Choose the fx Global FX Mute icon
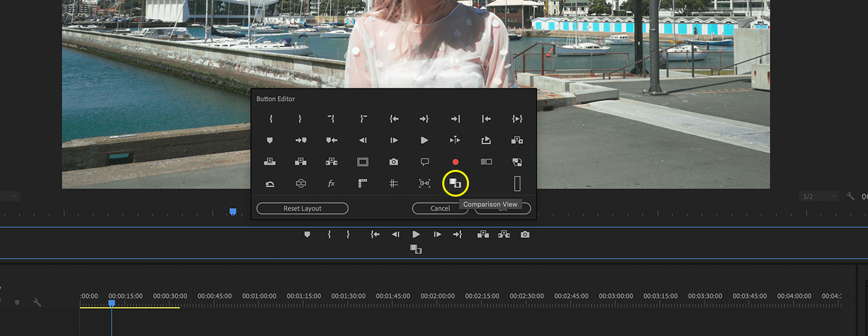 tap(331, 183)
